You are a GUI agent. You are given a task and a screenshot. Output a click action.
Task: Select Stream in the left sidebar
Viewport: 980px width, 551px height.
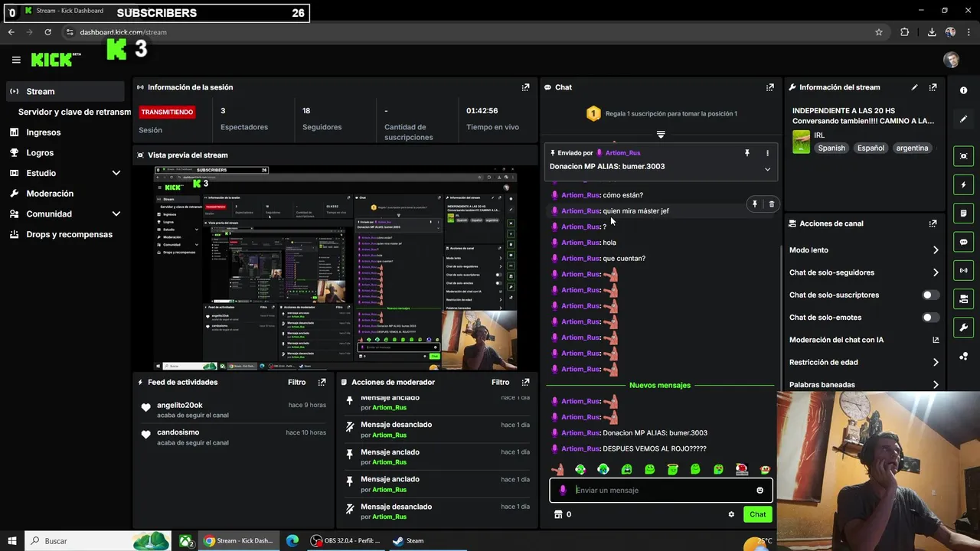pyautogui.click(x=65, y=91)
